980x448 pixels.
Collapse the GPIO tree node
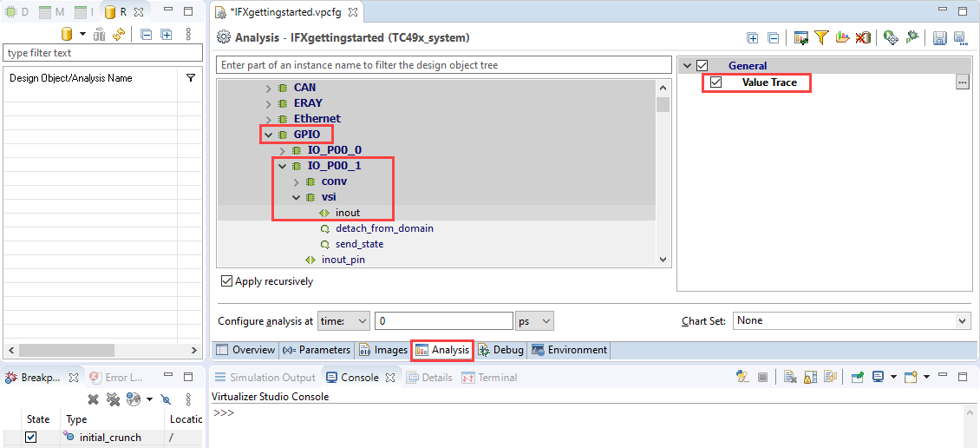click(x=268, y=135)
